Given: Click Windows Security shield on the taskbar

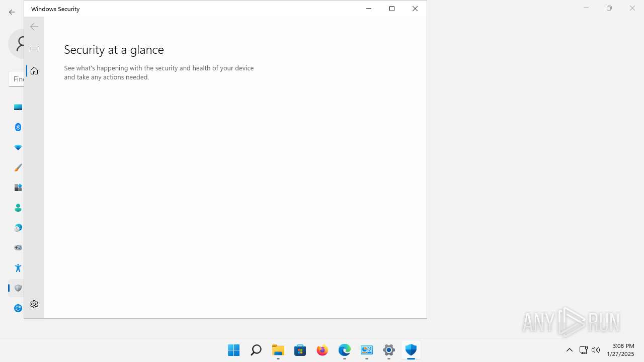Looking at the screenshot, I should [x=411, y=350].
